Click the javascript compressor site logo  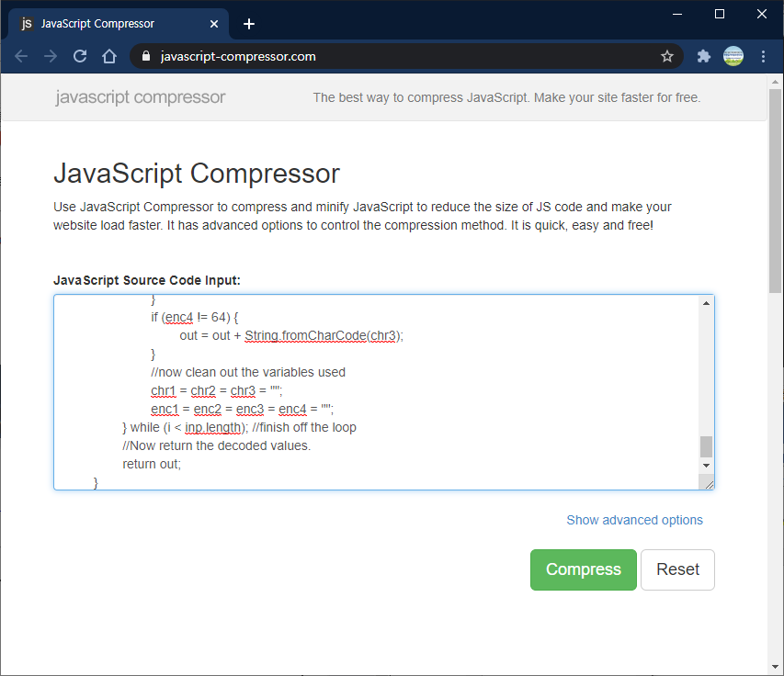pos(141,97)
